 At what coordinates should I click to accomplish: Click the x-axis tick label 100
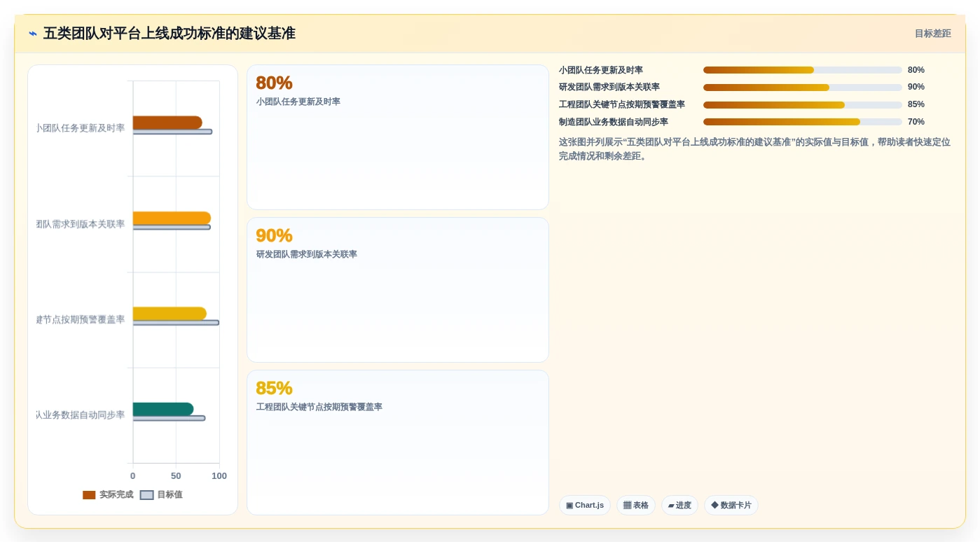(x=219, y=476)
